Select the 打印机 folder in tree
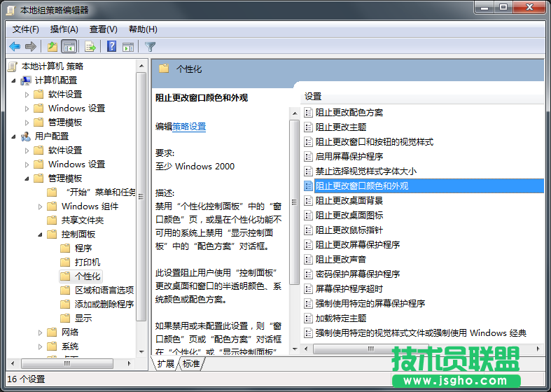 pos(88,262)
